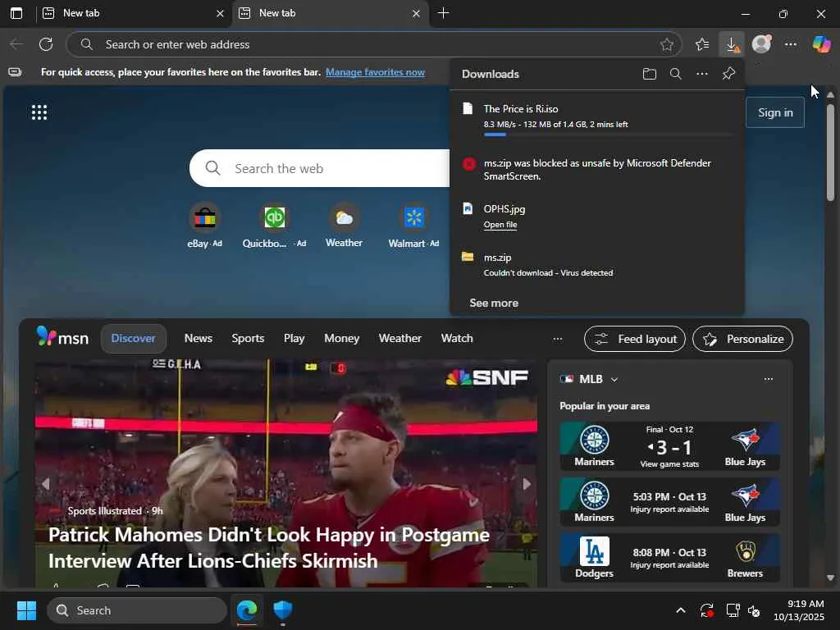Click the Feed layout button
Viewport: 840px width, 630px height.
pyautogui.click(x=635, y=339)
